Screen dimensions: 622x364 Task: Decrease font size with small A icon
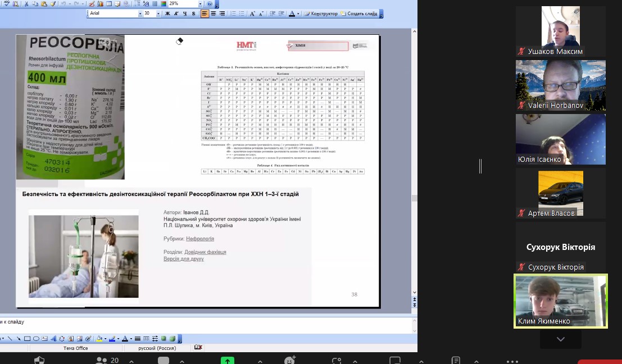261,13
